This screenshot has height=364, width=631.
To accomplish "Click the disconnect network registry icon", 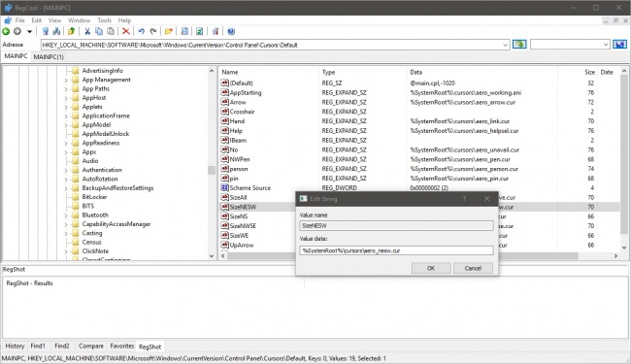I will pos(56,31).
